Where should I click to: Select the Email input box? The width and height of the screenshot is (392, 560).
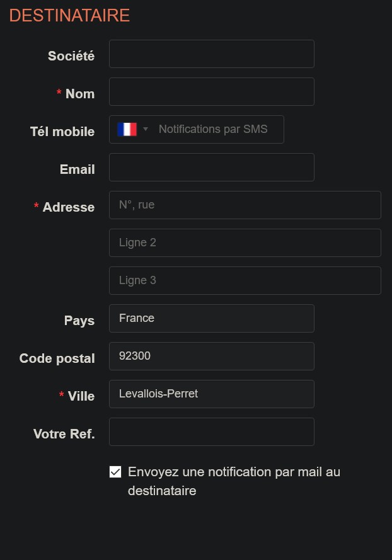click(x=211, y=167)
